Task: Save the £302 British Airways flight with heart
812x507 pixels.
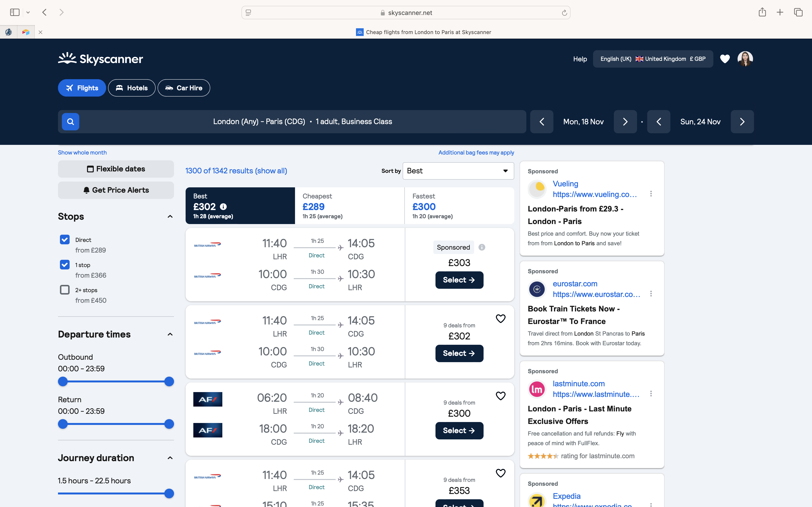Action: pyautogui.click(x=500, y=318)
